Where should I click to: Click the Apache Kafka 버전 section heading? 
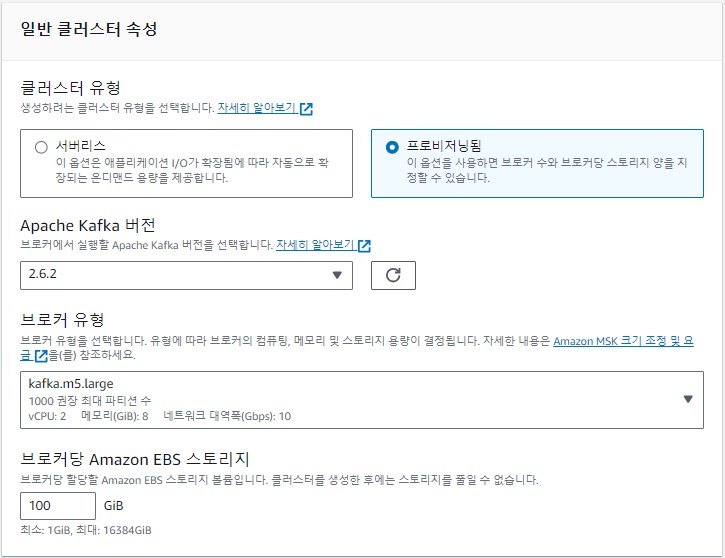[88, 225]
